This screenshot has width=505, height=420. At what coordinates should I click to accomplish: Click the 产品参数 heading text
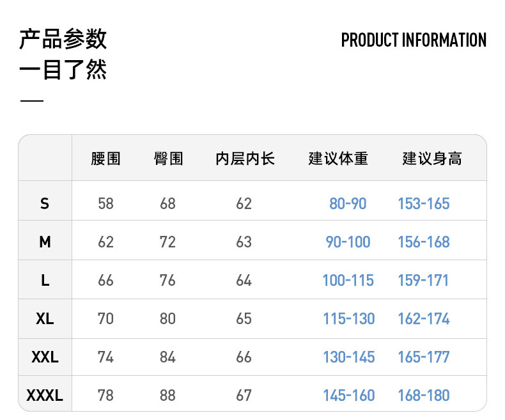(x=63, y=40)
